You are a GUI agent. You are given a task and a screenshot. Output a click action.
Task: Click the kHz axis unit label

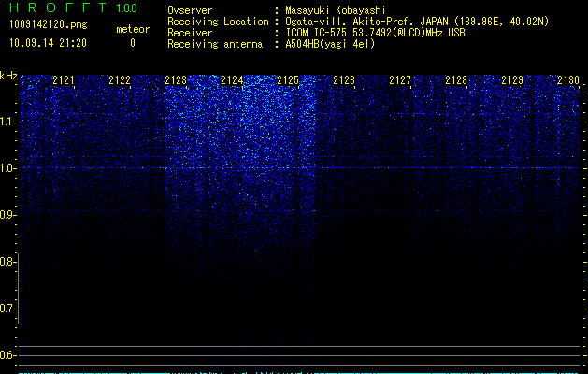coord(8,76)
